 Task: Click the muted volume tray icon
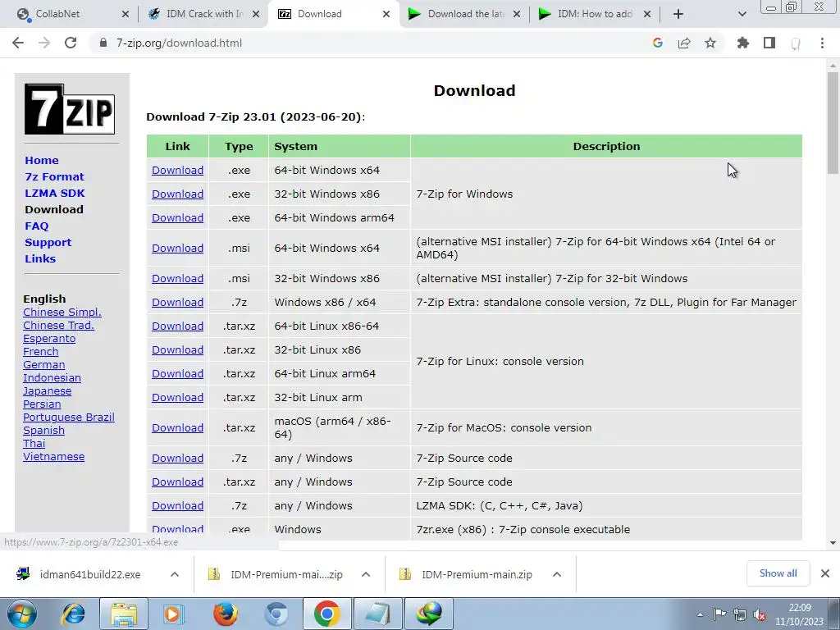coord(759,614)
